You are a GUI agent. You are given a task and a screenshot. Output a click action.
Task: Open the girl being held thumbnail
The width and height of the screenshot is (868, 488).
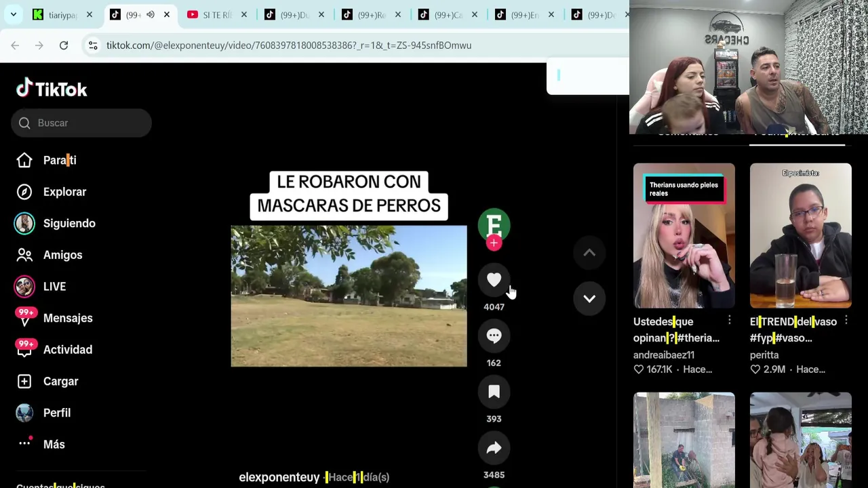[800, 439]
